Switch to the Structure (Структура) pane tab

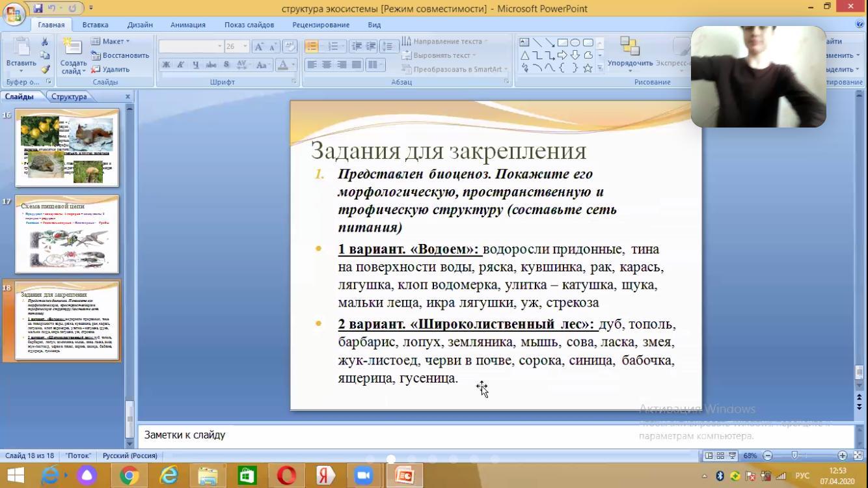pyautogui.click(x=69, y=97)
